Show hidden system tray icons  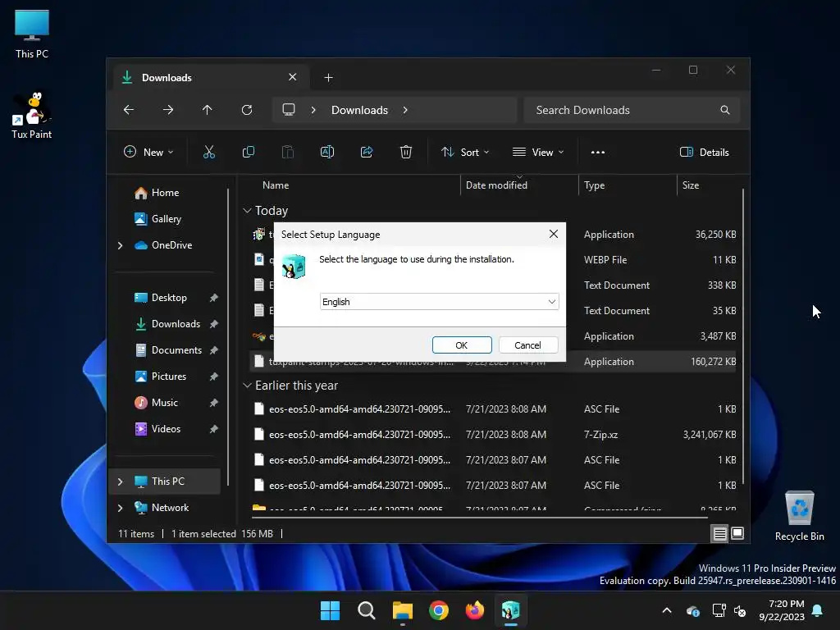667,610
